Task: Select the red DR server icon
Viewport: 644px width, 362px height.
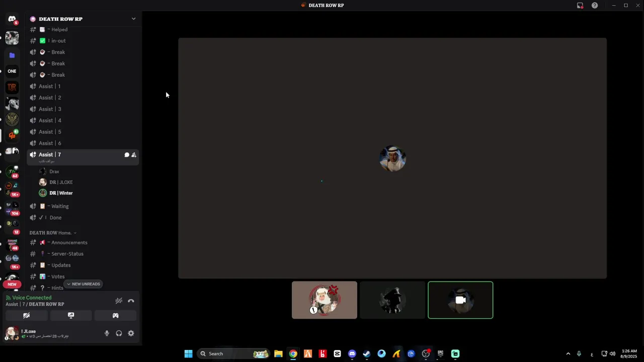Action: pyautogui.click(x=12, y=87)
